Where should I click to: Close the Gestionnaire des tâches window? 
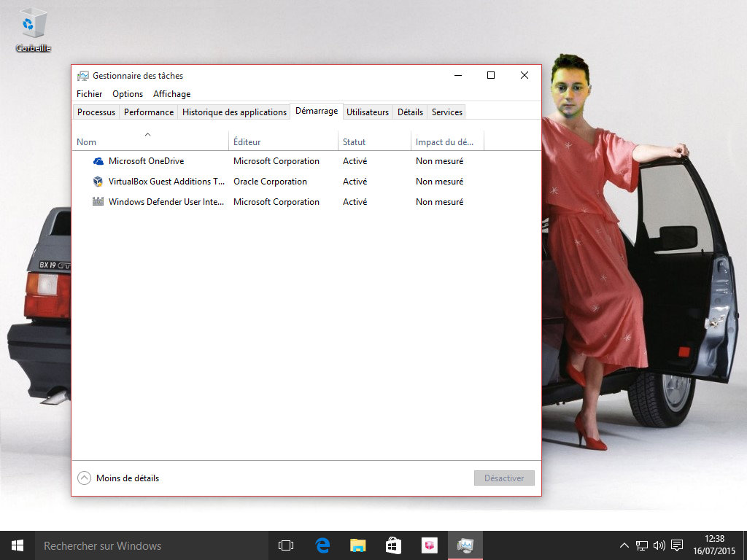pyautogui.click(x=525, y=75)
